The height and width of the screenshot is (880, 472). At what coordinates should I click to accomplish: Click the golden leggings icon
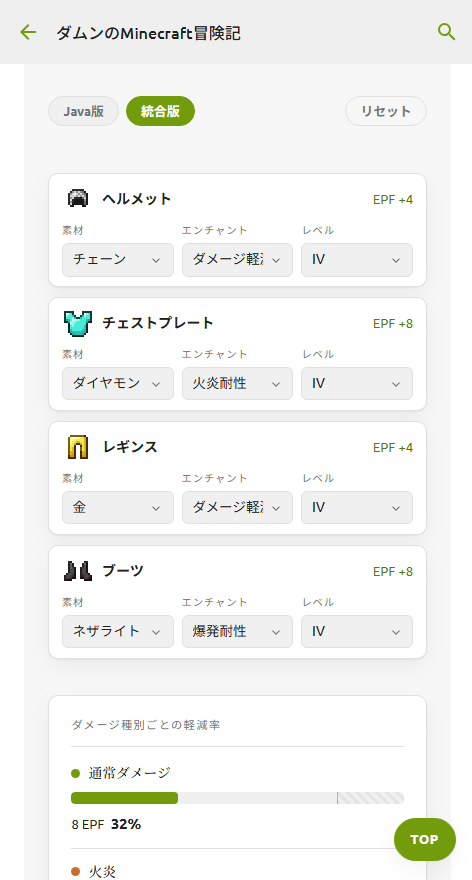tap(77, 447)
